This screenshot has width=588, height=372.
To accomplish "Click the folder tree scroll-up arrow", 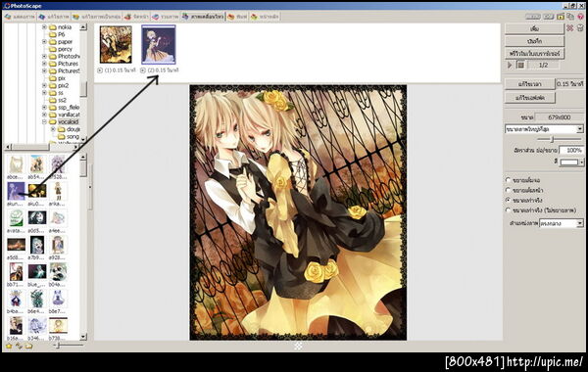I will coord(83,27).
